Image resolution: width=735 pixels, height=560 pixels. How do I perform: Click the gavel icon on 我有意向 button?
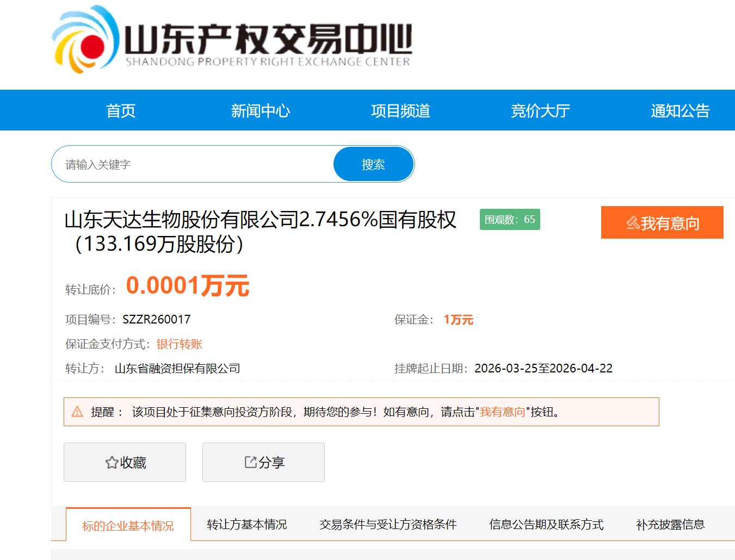click(632, 223)
